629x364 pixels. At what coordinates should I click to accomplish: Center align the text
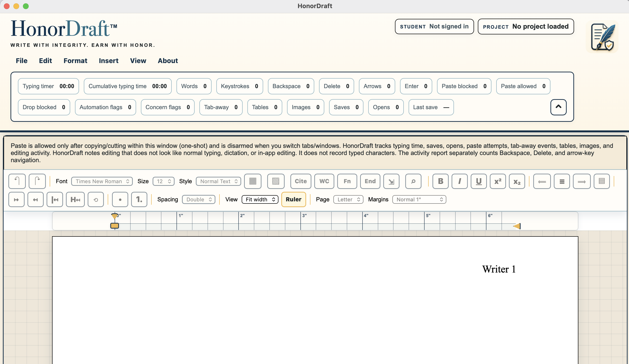(562, 181)
